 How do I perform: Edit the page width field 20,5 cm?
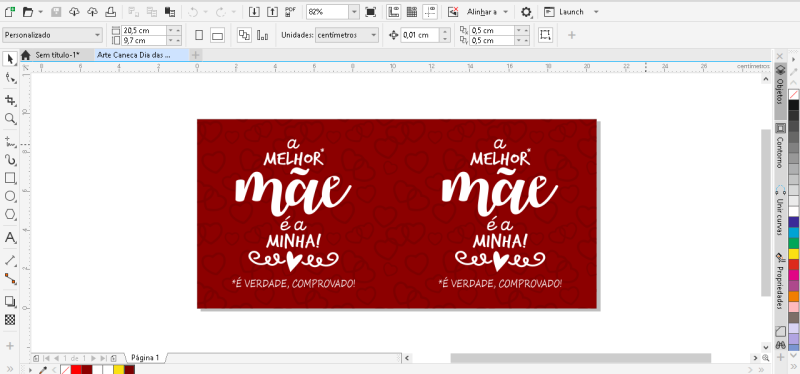(144, 30)
